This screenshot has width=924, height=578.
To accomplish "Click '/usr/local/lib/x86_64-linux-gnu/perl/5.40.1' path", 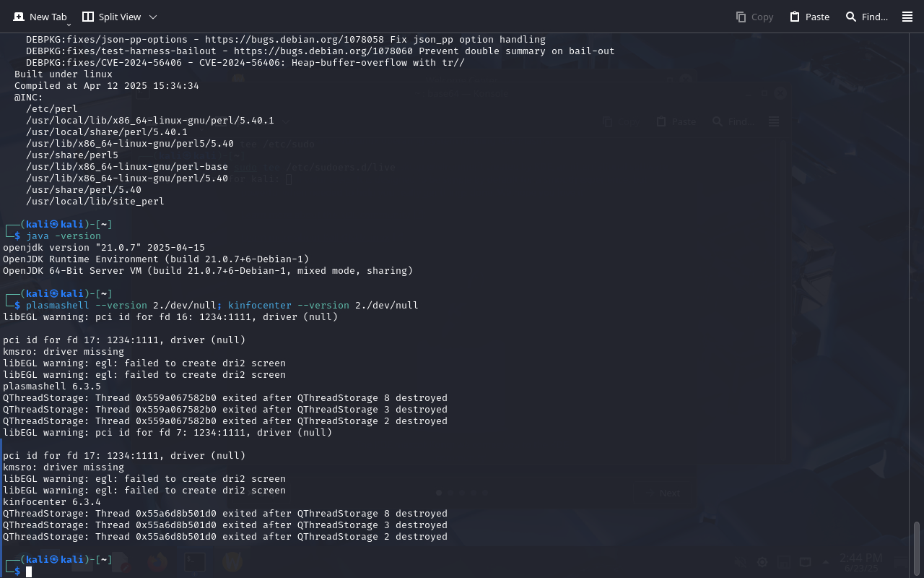I will pyautogui.click(x=150, y=121).
